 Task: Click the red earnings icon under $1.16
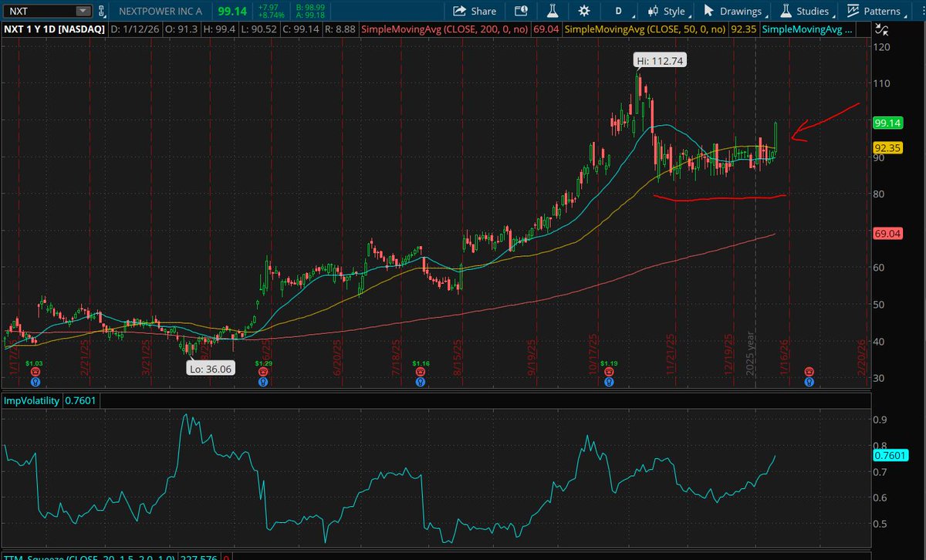(x=420, y=371)
